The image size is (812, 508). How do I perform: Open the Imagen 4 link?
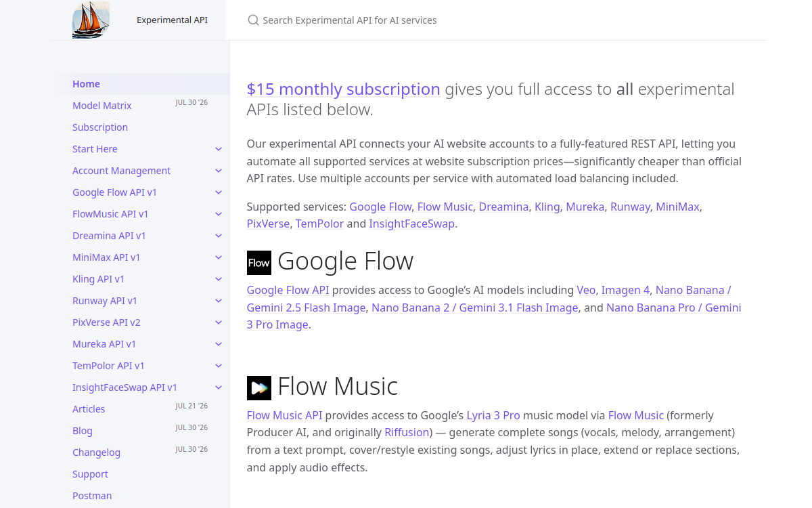(625, 290)
